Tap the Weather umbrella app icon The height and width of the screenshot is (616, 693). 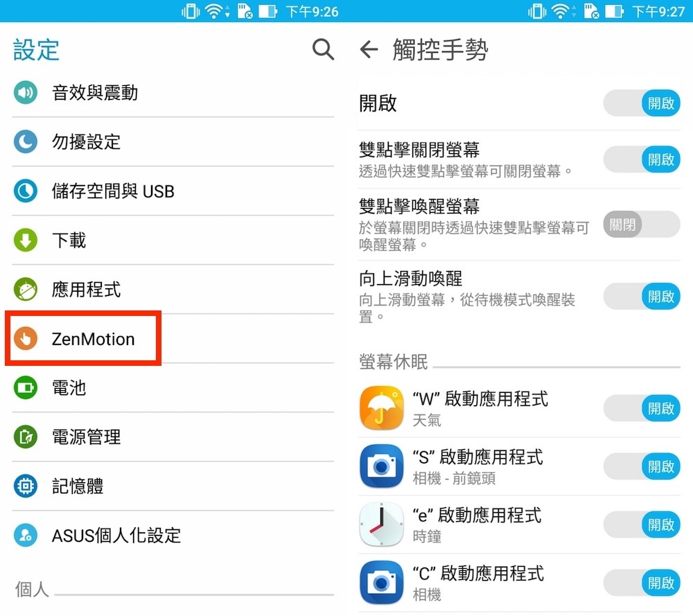[381, 408]
